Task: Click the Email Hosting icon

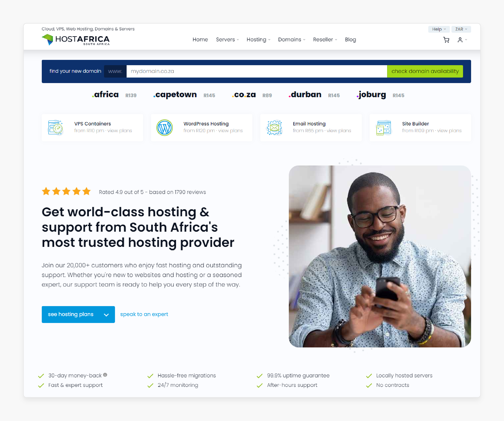Action: pos(274,127)
